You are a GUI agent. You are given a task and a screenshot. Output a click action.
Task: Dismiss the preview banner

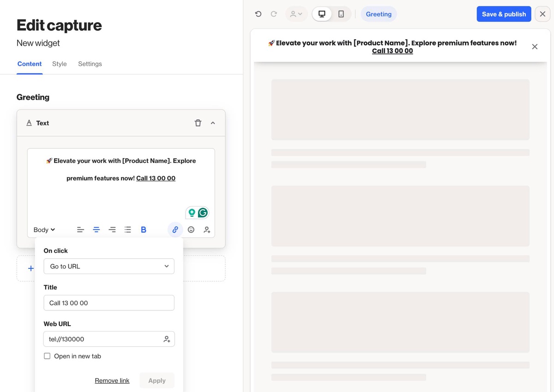point(535,47)
